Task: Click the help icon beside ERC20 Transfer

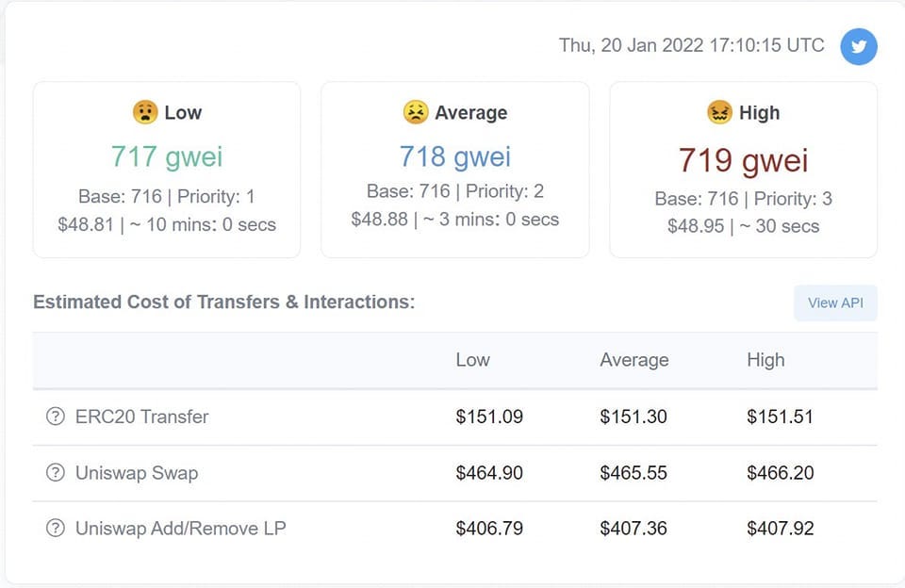Action: point(56,416)
